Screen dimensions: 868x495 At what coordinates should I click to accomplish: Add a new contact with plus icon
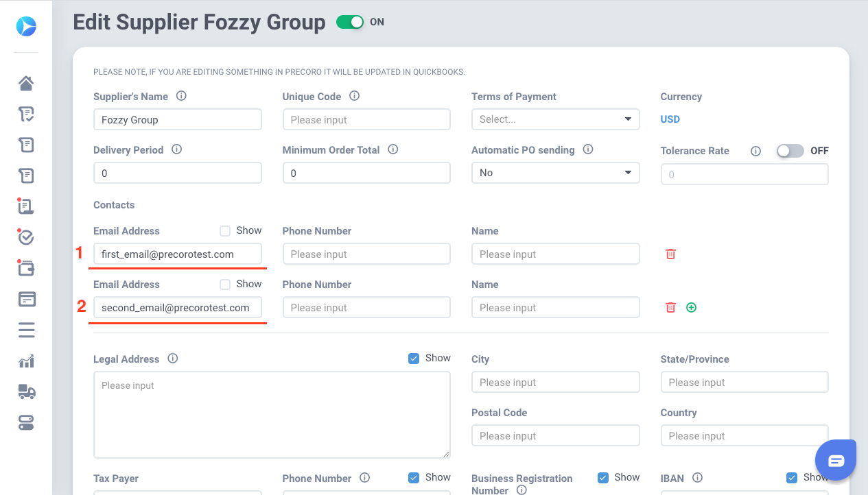(691, 307)
